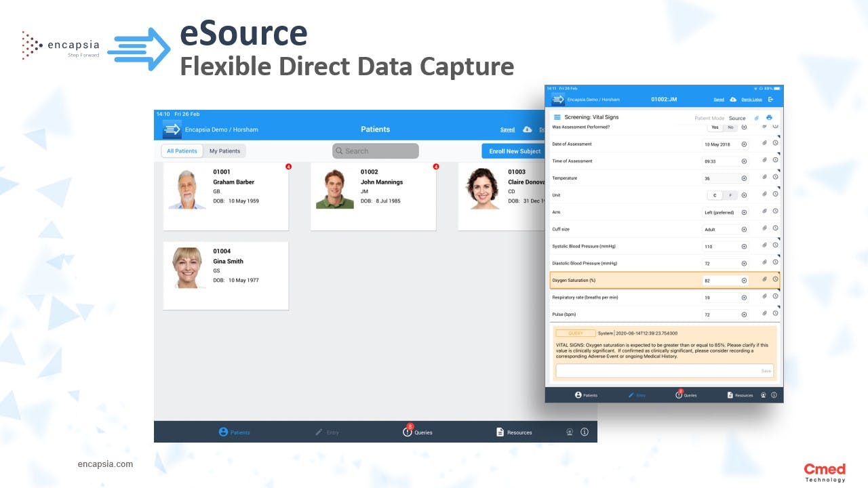View history clock for Diastolic Blood Pressure
This screenshot has height=488, width=868.
click(x=775, y=262)
